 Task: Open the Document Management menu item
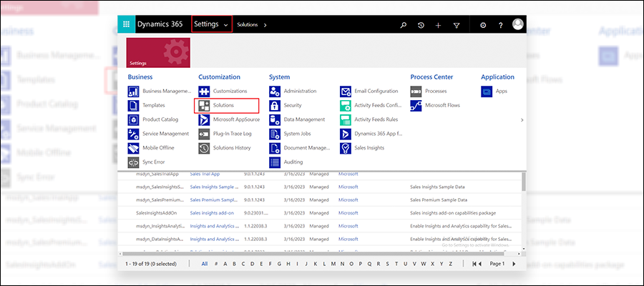click(307, 148)
